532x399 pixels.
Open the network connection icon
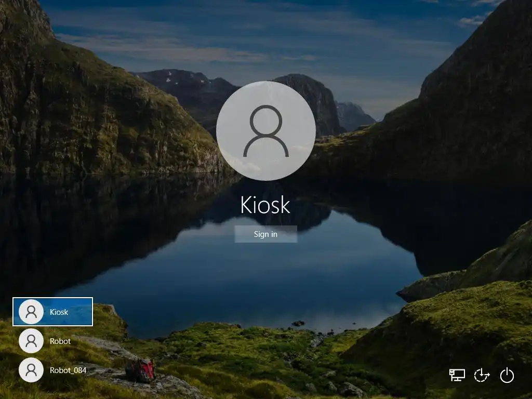(x=457, y=375)
